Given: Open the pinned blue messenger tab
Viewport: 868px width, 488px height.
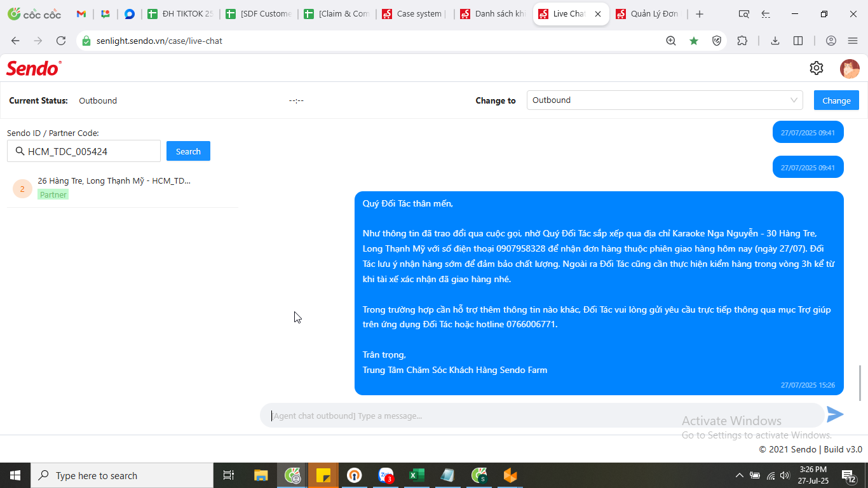Looking at the screenshot, I should click(130, 14).
